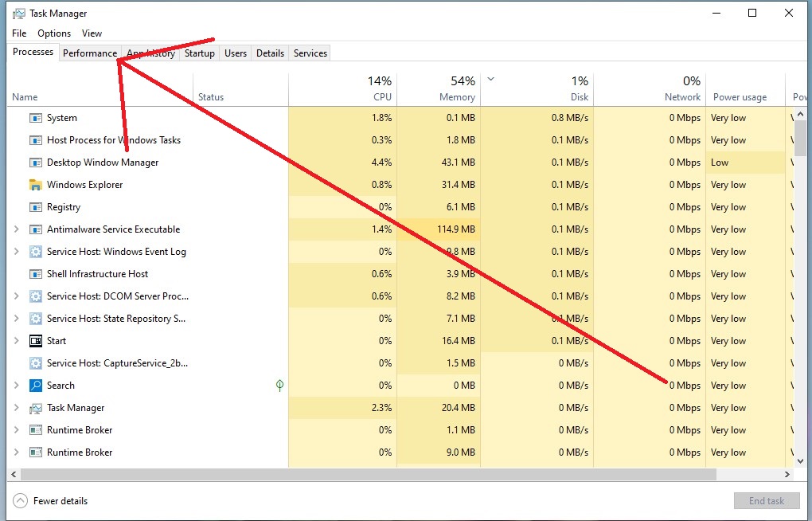The width and height of the screenshot is (812, 521).
Task: Sort processes by CPU usage column
Action: click(x=343, y=89)
